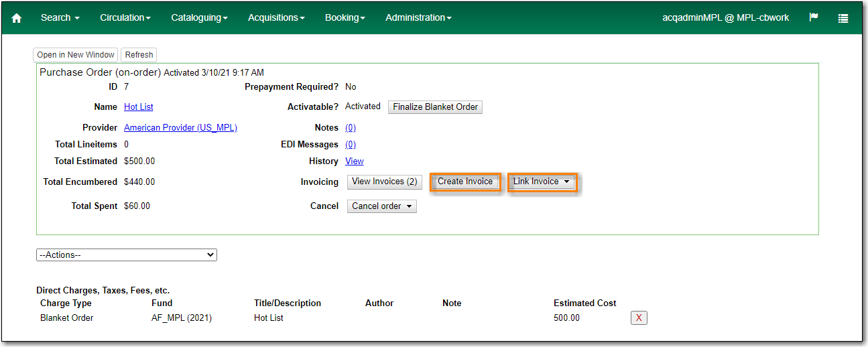
Task: Open the Booking menu
Action: [x=345, y=17]
